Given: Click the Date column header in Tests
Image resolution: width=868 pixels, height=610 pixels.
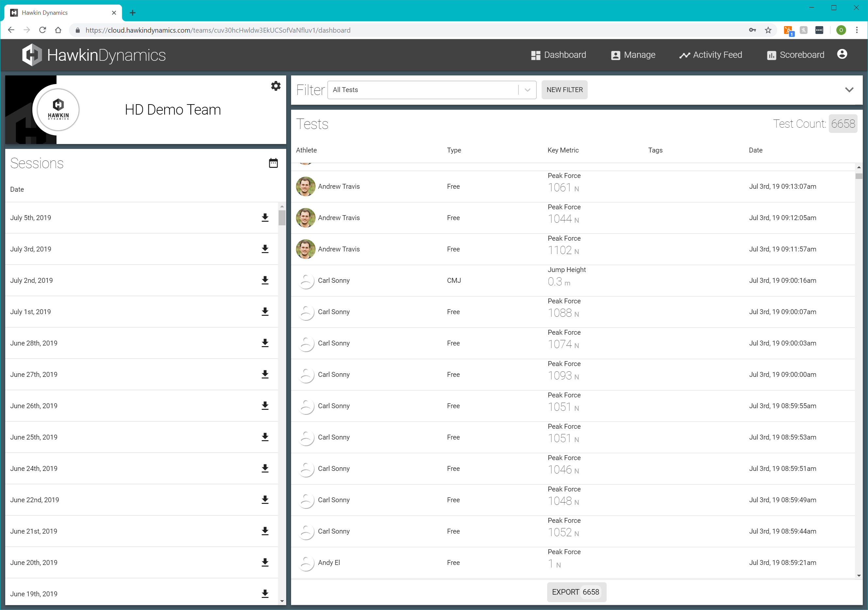Looking at the screenshot, I should point(755,150).
